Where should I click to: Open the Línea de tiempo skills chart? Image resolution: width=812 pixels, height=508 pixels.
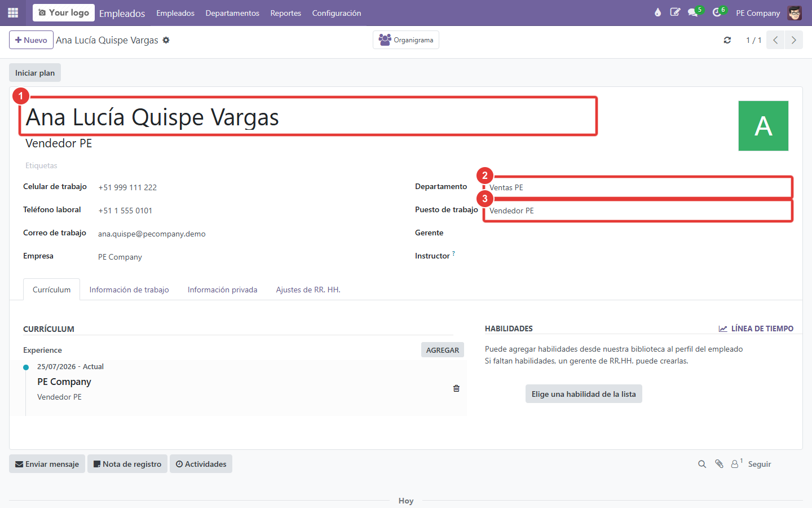[756, 329]
